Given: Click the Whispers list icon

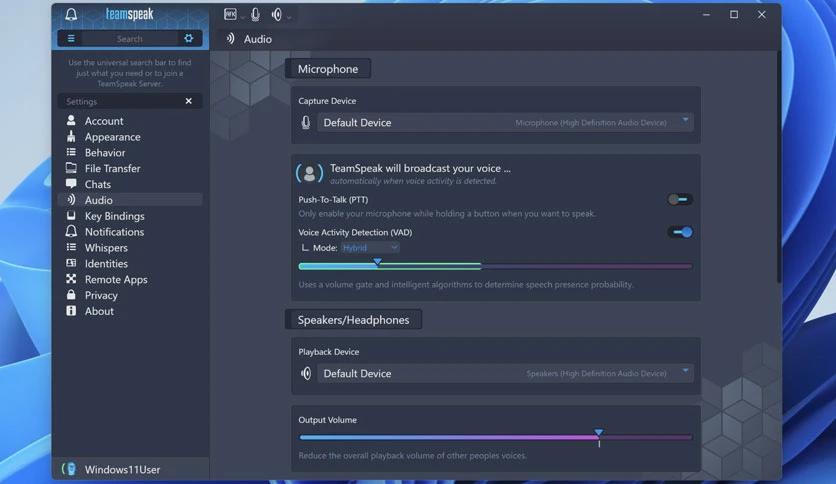Looking at the screenshot, I should point(71,247).
